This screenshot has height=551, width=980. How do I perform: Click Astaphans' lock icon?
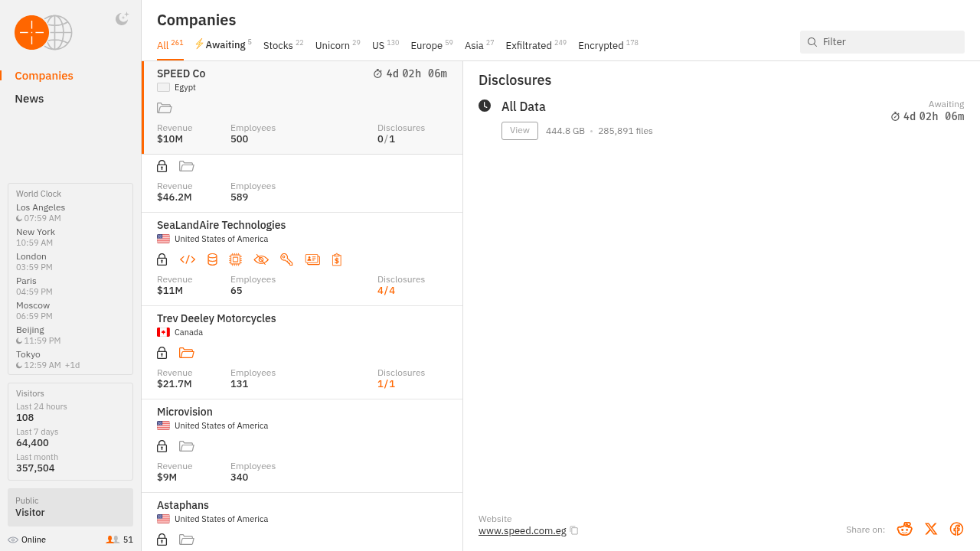click(162, 540)
